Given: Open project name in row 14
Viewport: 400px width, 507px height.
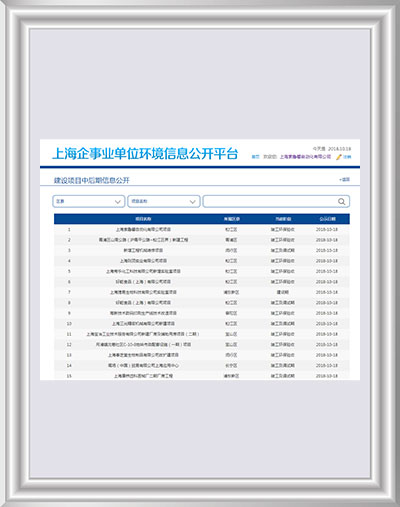Looking at the screenshot, I should click(x=143, y=365).
